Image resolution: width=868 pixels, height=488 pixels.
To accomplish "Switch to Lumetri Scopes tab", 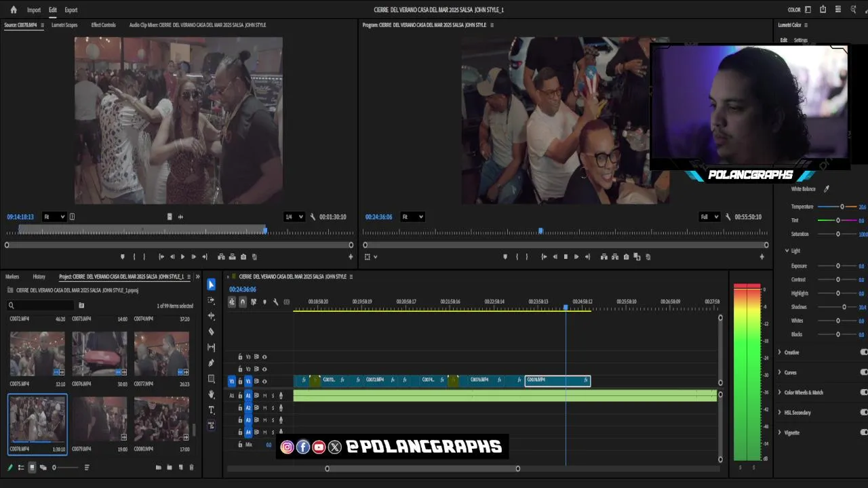I will (x=64, y=25).
